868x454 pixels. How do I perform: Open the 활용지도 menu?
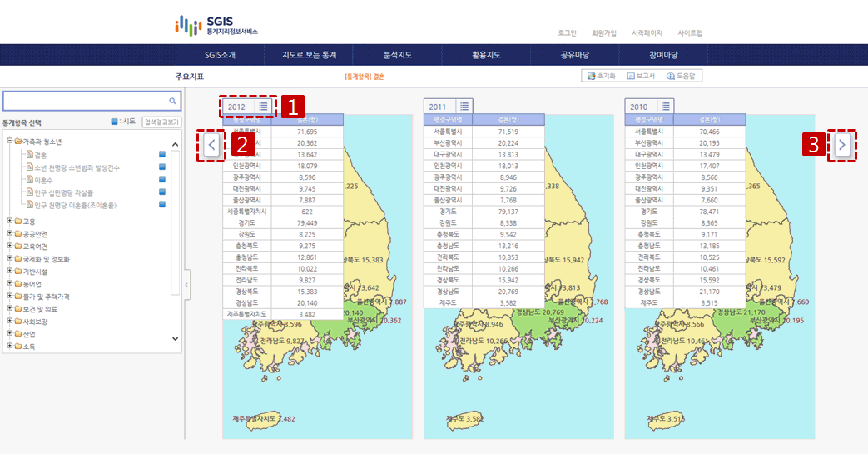486,55
